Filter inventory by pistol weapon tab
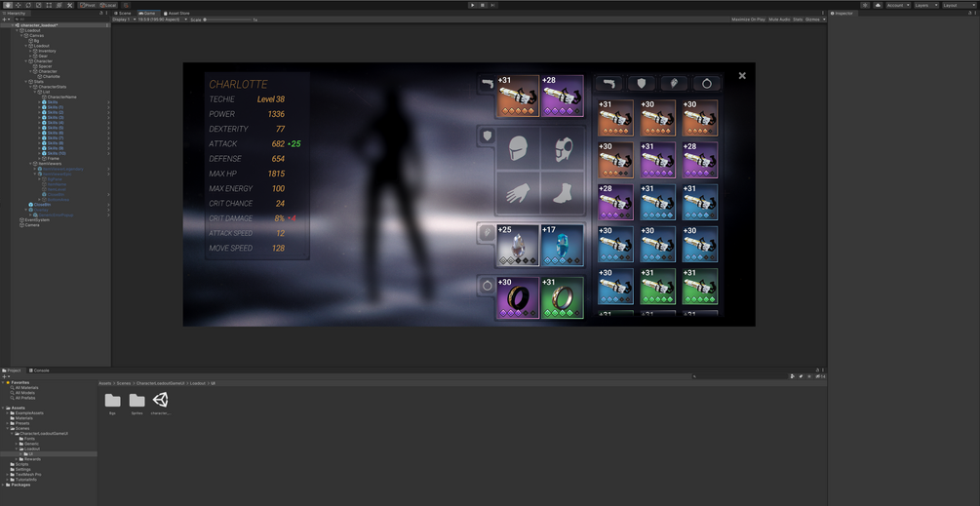Screen dimensions: 980x506 point(608,83)
